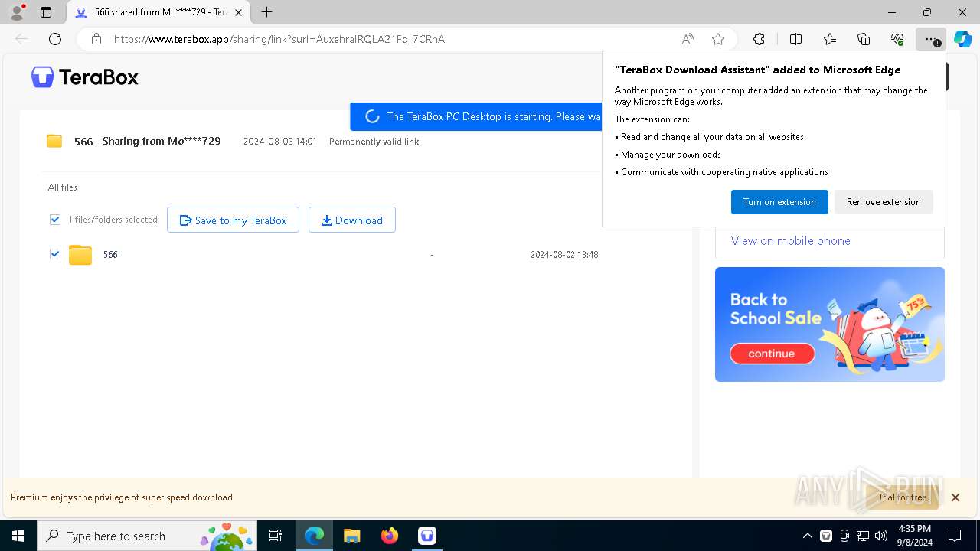Click the Back to School Sale banner
Image resolution: width=980 pixels, height=551 pixels.
[830, 324]
